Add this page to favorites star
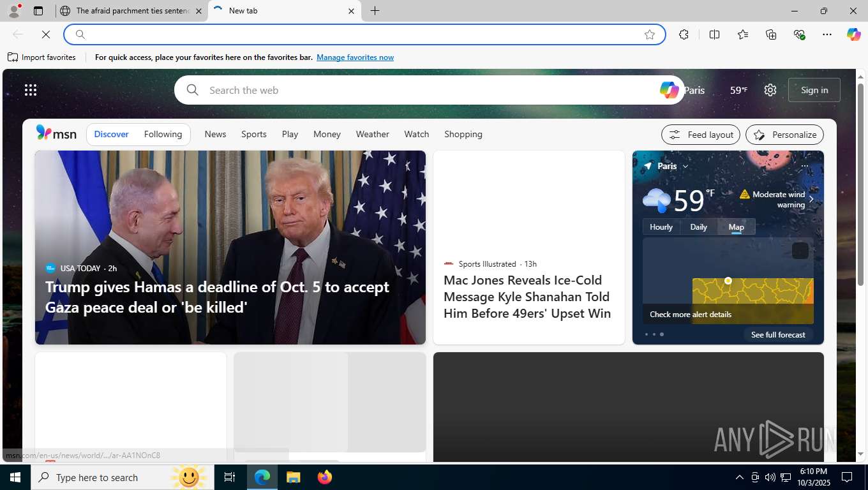Image resolution: width=868 pixels, height=490 pixels. tap(650, 34)
